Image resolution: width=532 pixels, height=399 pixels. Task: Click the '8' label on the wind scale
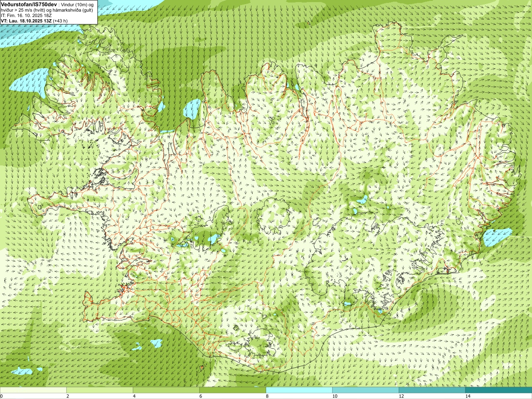[x=267, y=396]
